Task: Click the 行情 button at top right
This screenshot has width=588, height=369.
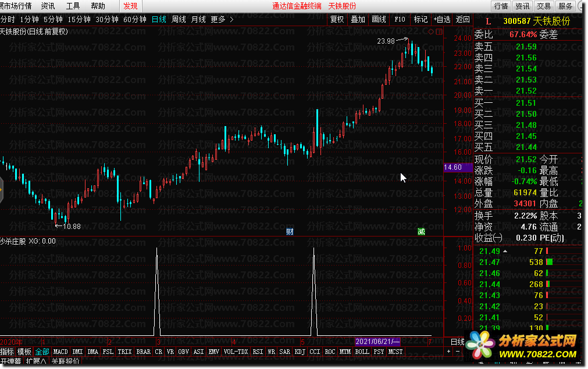Action: coord(501,6)
